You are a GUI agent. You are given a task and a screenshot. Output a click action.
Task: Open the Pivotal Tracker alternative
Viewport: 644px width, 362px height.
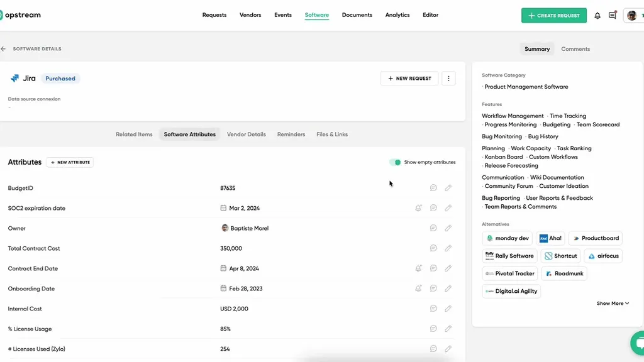point(510,273)
